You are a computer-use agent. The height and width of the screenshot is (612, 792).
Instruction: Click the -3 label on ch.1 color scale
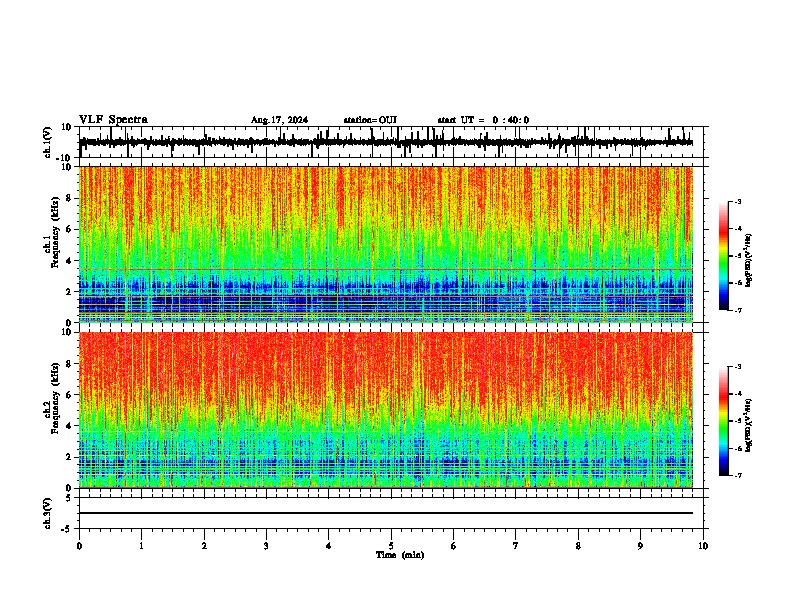[x=737, y=201]
